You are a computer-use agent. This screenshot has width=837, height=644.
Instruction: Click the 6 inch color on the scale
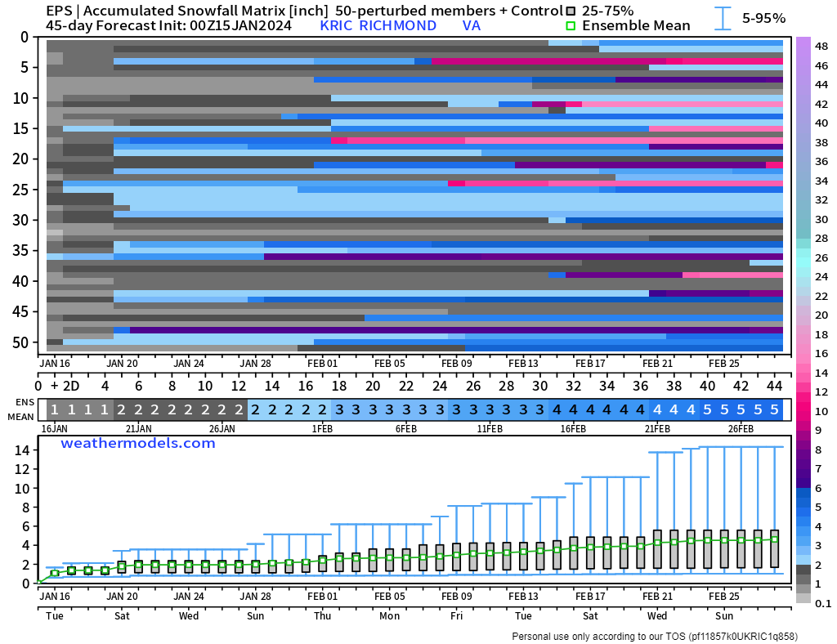pyautogui.click(x=803, y=488)
